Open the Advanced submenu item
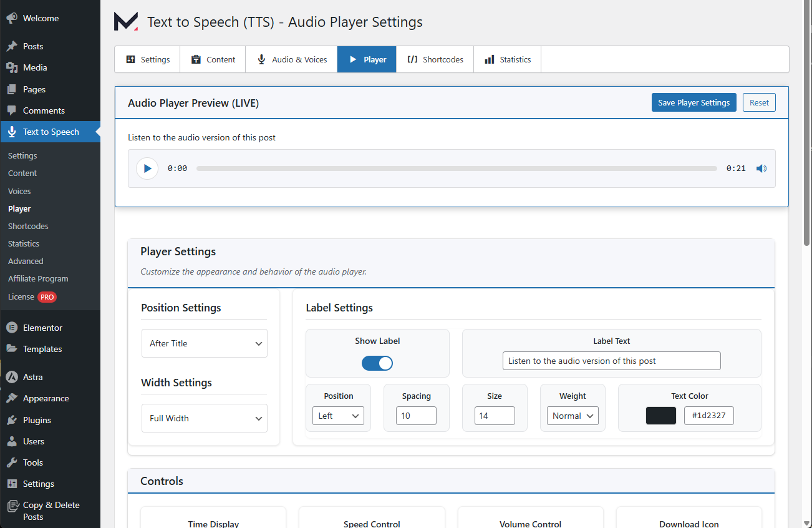The image size is (812, 528). (26, 261)
